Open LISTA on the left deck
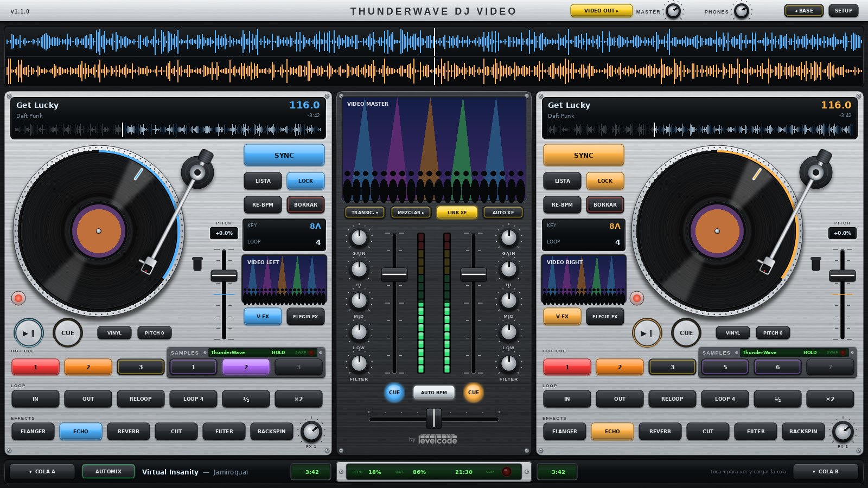Screen dimensions: 868x488 tap(263, 181)
